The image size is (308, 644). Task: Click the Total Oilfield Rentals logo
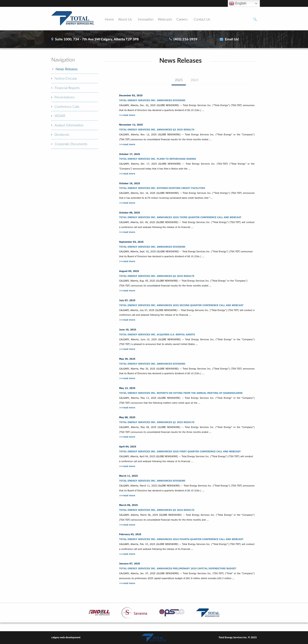coord(208,613)
